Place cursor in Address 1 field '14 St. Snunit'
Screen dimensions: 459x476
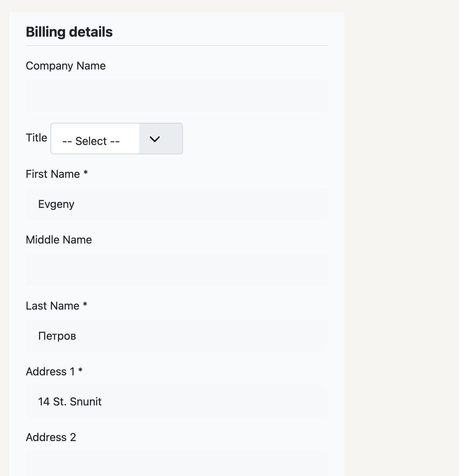coord(177,401)
